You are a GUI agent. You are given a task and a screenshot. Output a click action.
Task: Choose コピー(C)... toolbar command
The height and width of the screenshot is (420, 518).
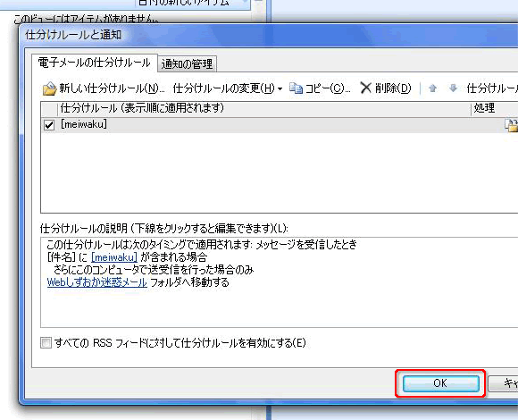click(328, 88)
